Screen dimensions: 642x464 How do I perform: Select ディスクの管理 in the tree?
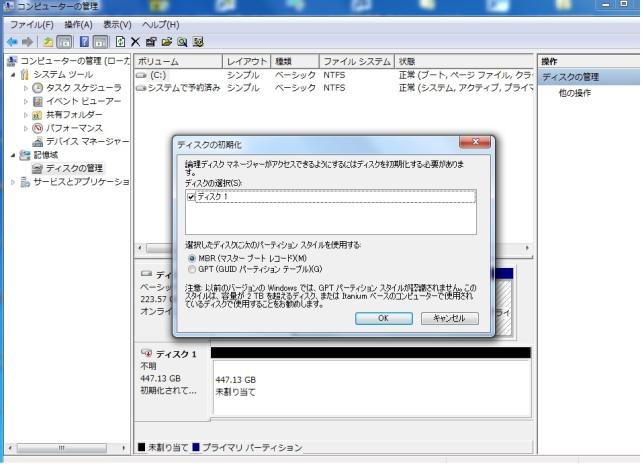pos(74,168)
